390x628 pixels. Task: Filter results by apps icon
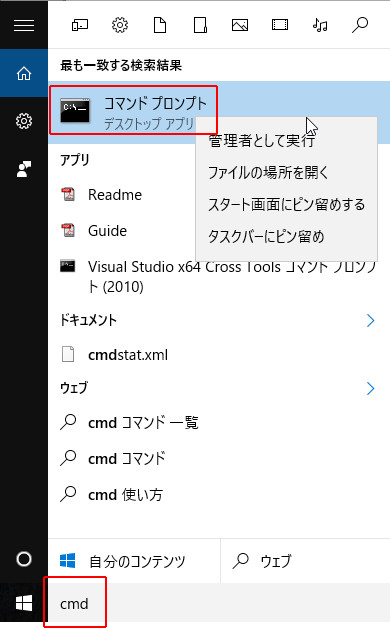[80, 25]
